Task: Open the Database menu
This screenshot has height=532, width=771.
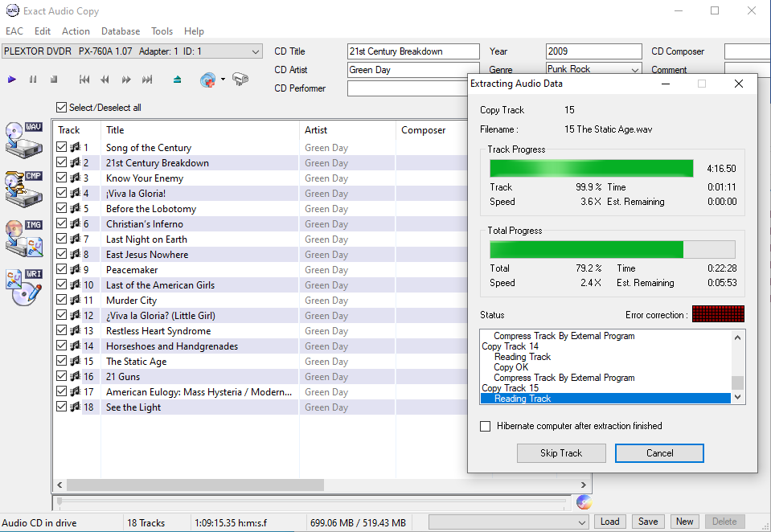Action: coord(121,31)
